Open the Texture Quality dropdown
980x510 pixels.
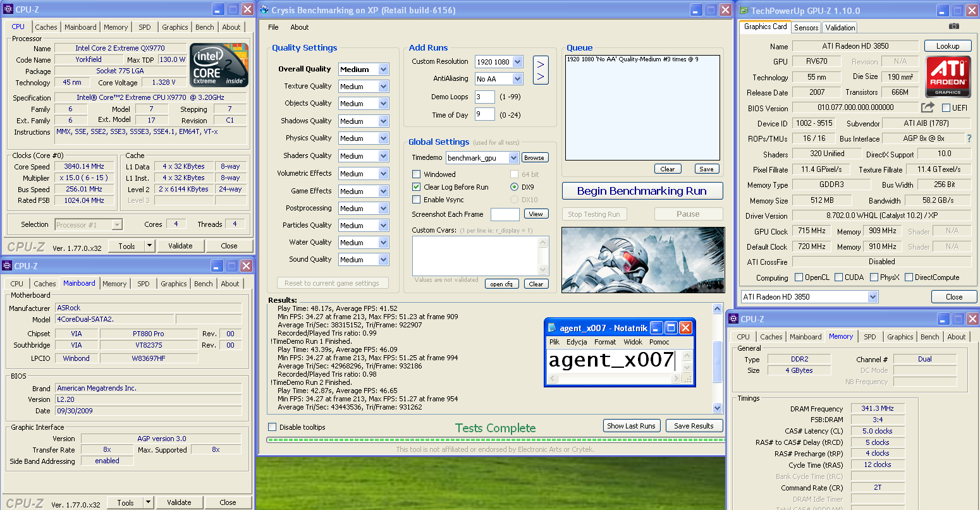click(x=383, y=87)
